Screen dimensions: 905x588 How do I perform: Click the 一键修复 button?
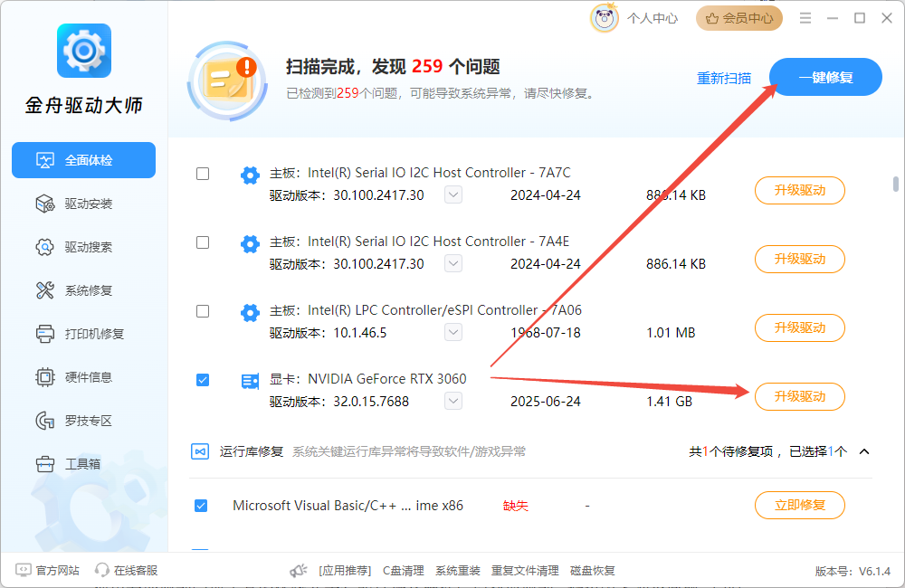(824, 77)
